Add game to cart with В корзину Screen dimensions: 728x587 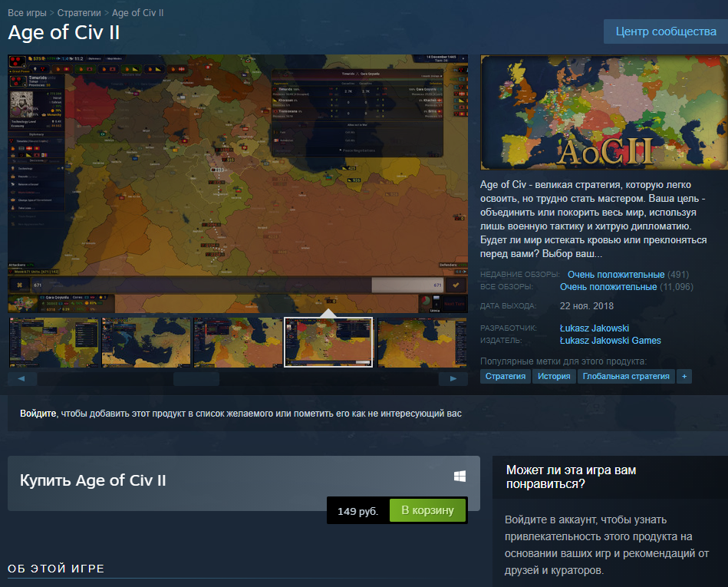click(427, 510)
